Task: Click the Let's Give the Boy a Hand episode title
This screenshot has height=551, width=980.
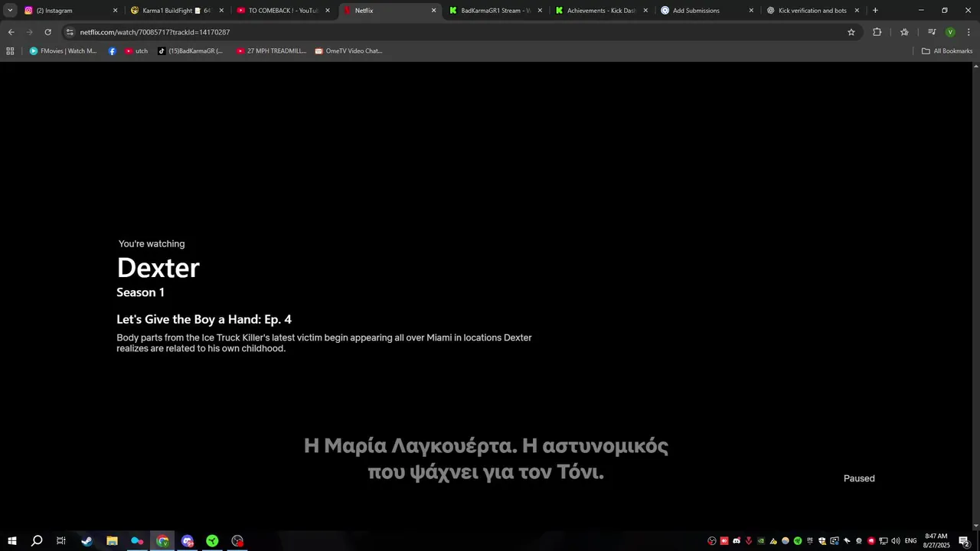Action: (204, 320)
